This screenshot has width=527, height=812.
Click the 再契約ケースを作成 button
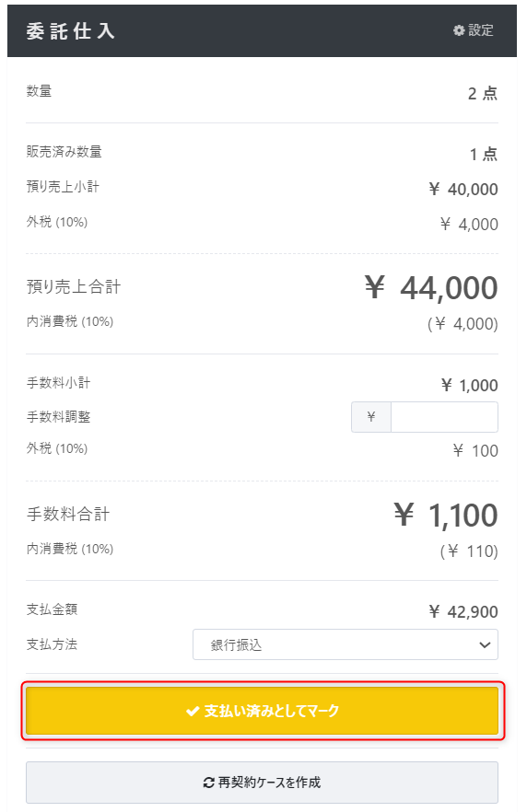(x=263, y=783)
